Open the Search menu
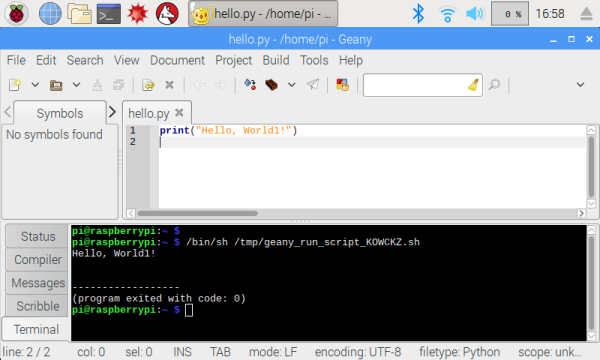Image resolution: width=600 pixels, height=360 pixels. 85,60
